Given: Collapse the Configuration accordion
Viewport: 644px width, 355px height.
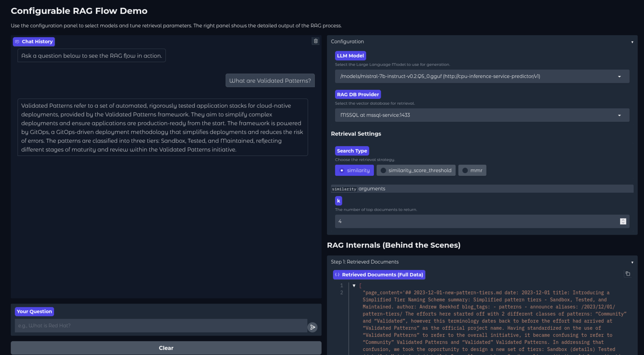Looking at the screenshot, I should click(x=632, y=42).
